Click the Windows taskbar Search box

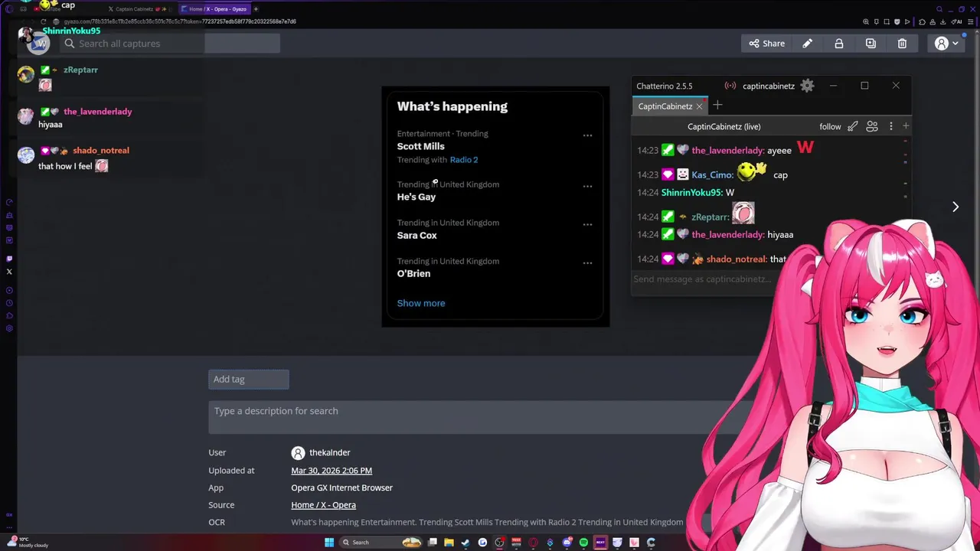coord(381,543)
